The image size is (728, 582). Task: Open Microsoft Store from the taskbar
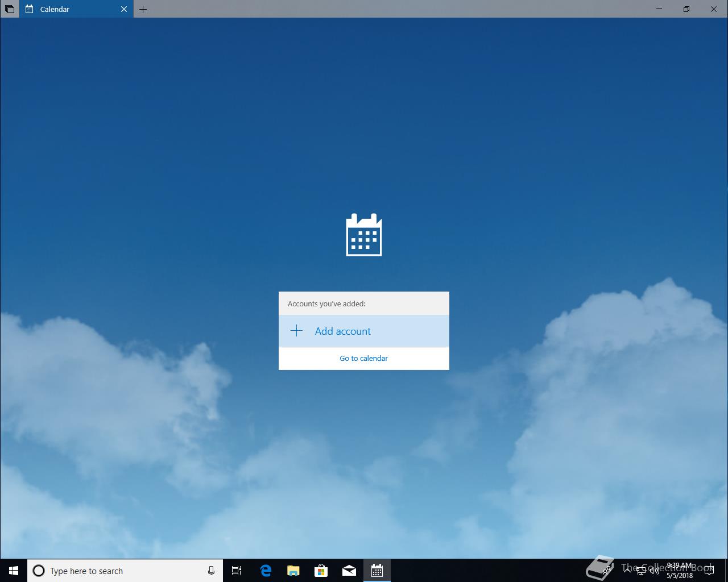click(321, 571)
